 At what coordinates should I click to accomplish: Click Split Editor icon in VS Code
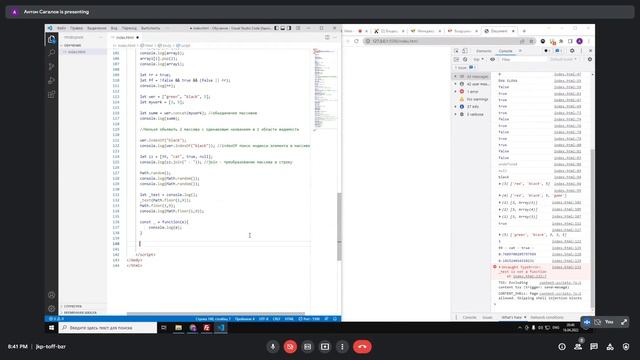pyautogui.click(x=327, y=37)
